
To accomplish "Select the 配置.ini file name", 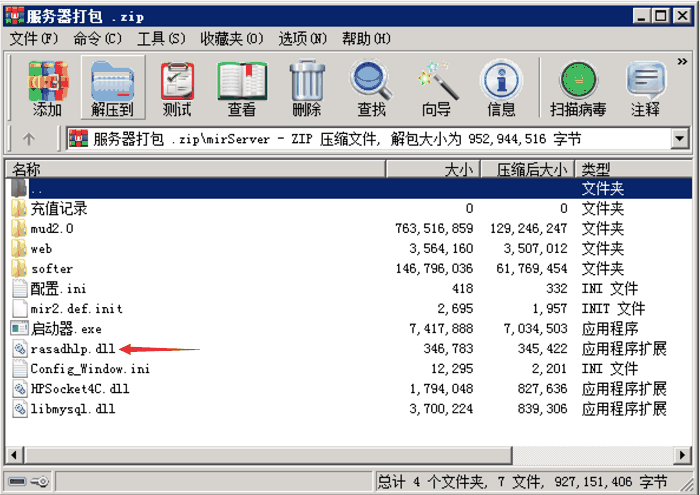I will (x=58, y=289).
